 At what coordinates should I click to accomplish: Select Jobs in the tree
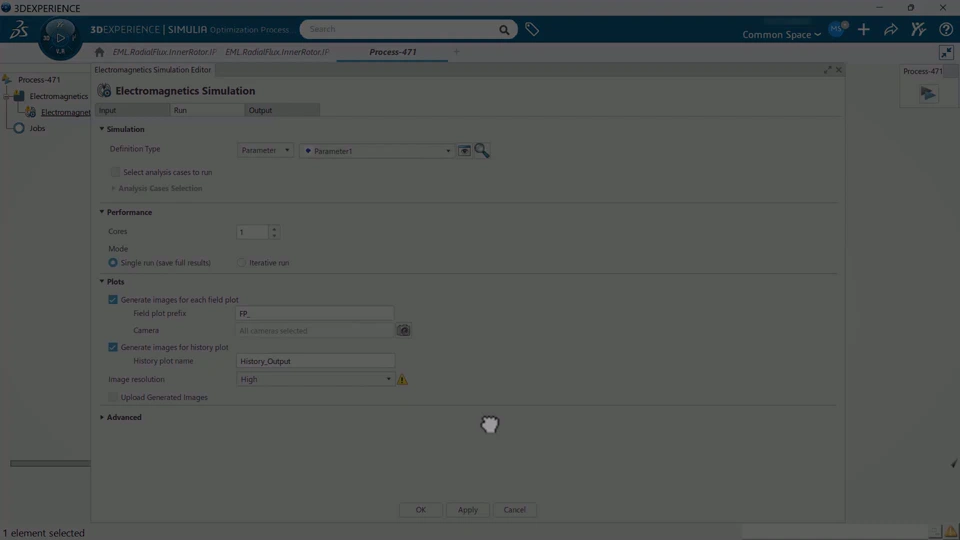click(x=37, y=128)
